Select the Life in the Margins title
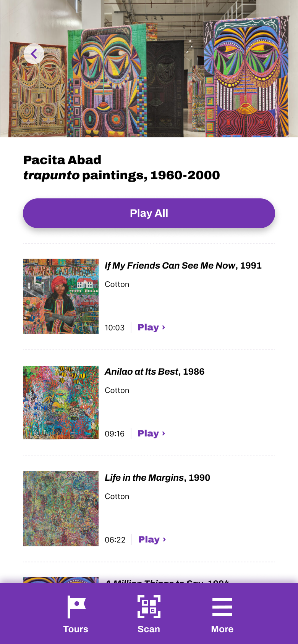 point(157,478)
